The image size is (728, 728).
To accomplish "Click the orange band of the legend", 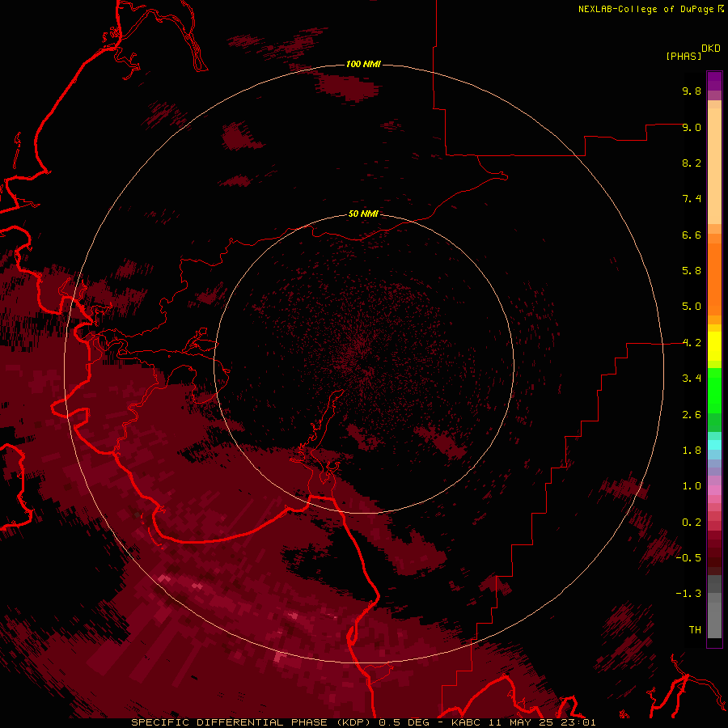I will click(x=714, y=279).
